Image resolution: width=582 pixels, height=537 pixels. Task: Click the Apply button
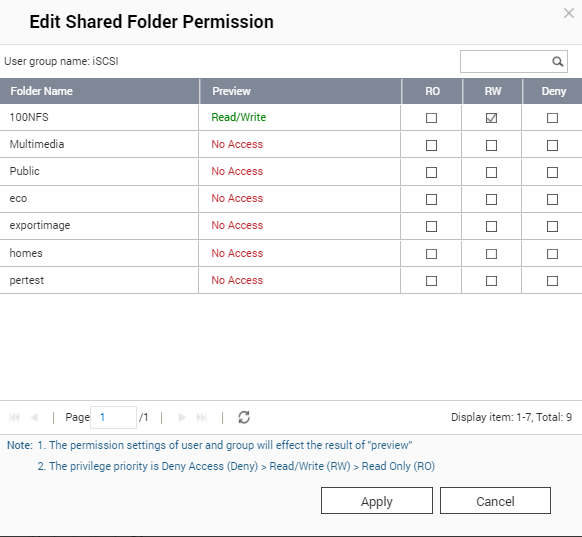[x=377, y=501]
